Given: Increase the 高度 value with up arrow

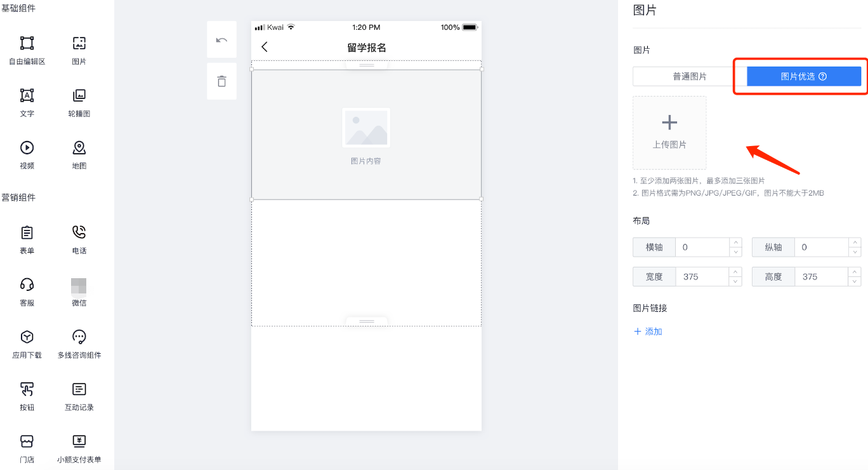Looking at the screenshot, I should (855, 272).
